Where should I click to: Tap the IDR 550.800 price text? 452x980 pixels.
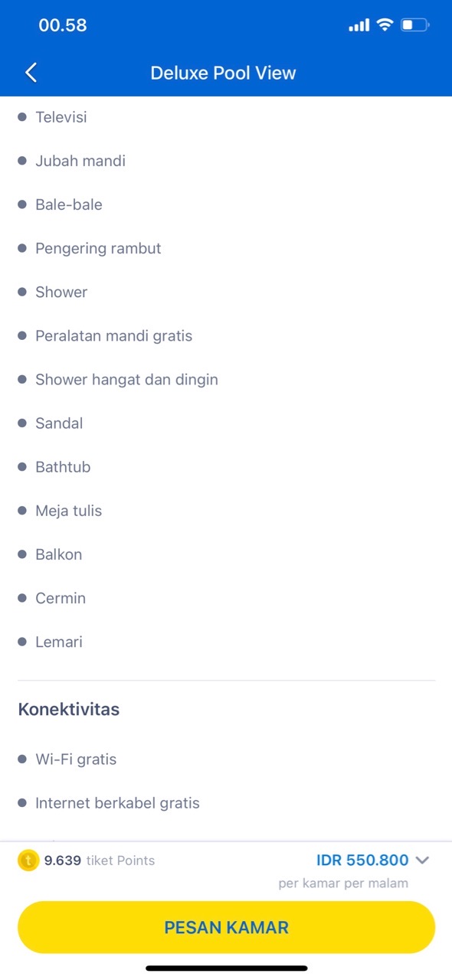[x=362, y=861]
